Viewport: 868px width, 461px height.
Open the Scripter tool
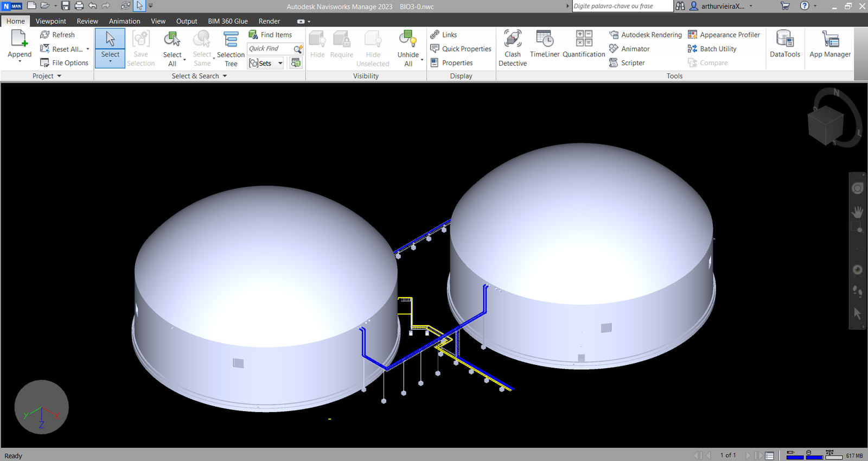click(627, 63)
